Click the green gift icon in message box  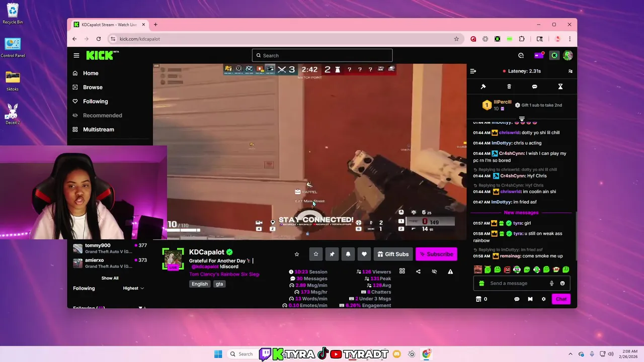coord(481,283)
